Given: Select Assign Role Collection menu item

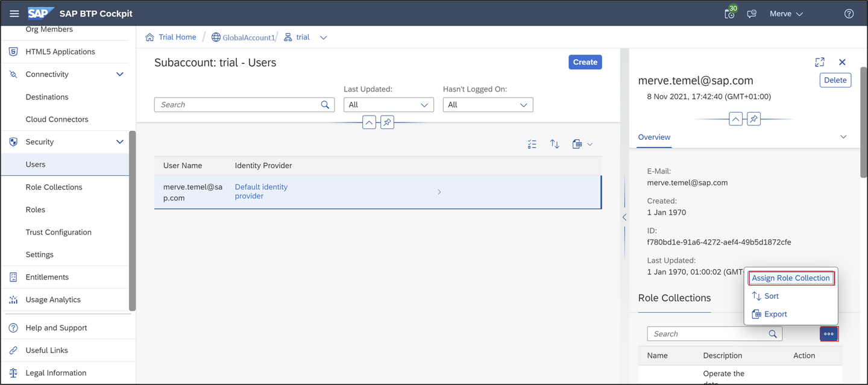Looking at the screenshot, I should (791, 278).
